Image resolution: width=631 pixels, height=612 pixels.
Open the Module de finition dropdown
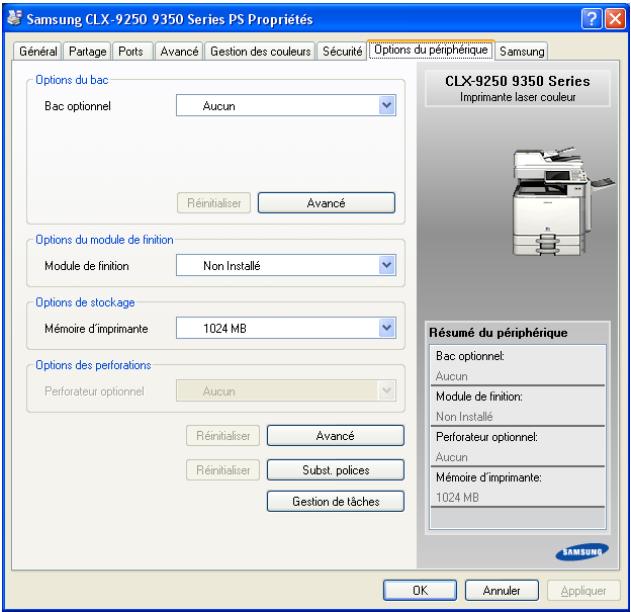[286, 266]
